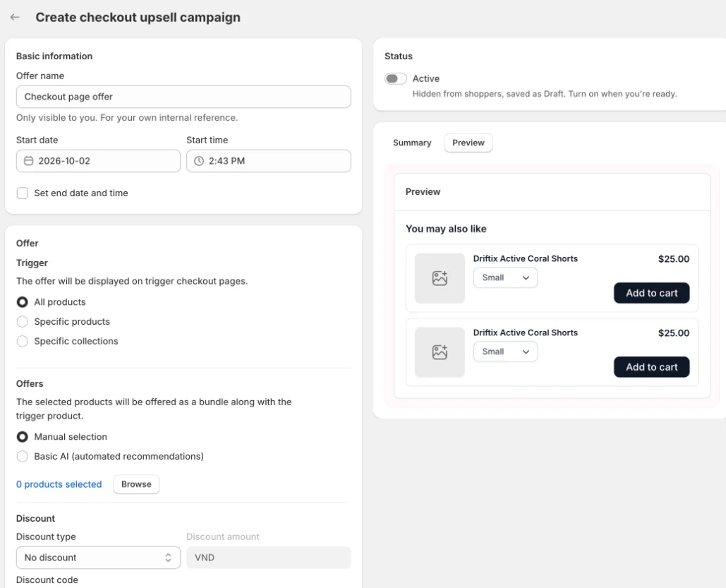Click the 'Hidden from shoppers' status note
Screen dimensions: 726x588
click(x=545, y=94)
